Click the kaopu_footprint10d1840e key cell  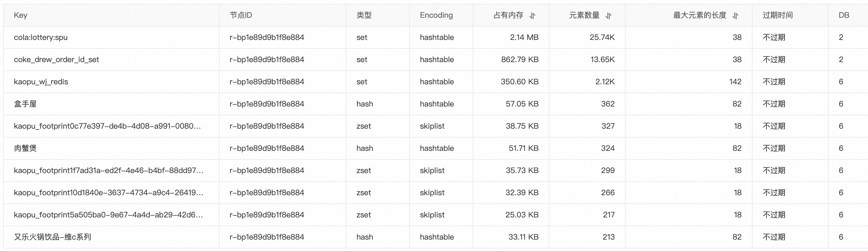click(109, 193)
